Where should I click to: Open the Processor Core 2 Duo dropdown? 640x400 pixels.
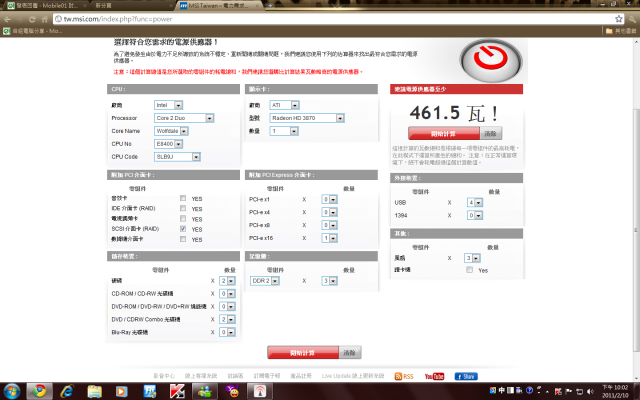[184, 118]
